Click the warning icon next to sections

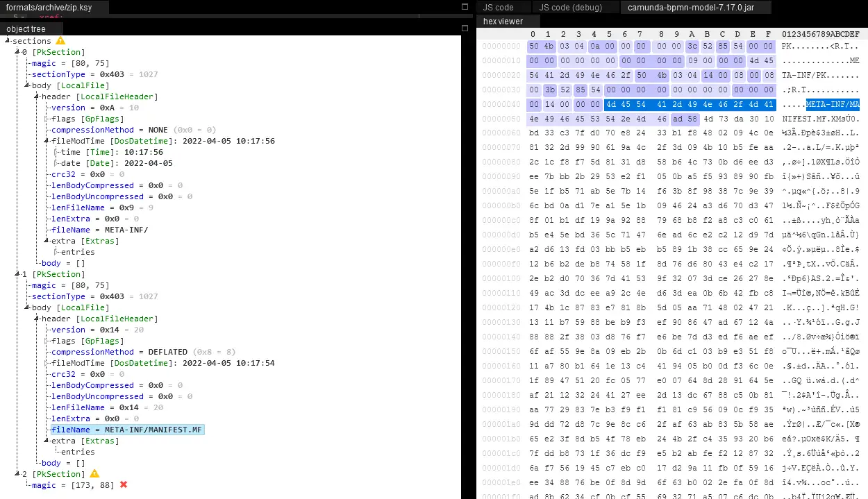pos(60,41)
